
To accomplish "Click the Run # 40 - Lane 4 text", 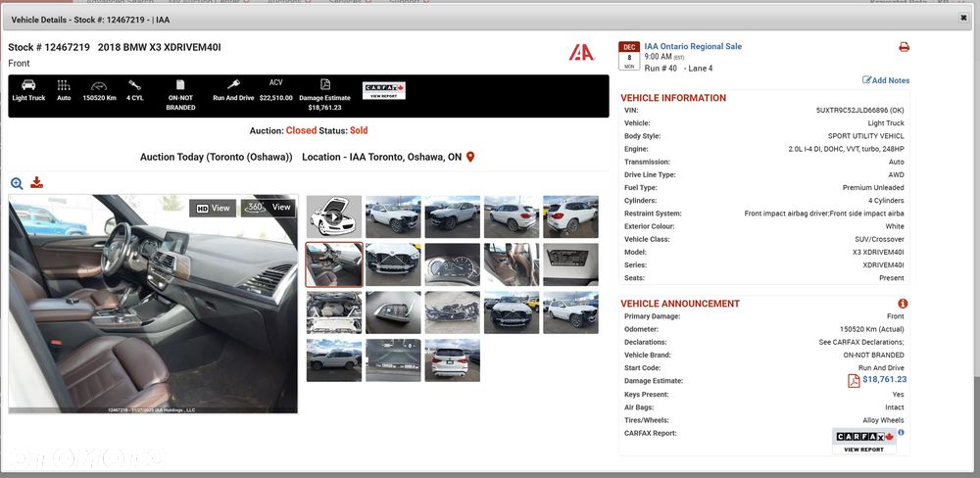I will point(679,69).
